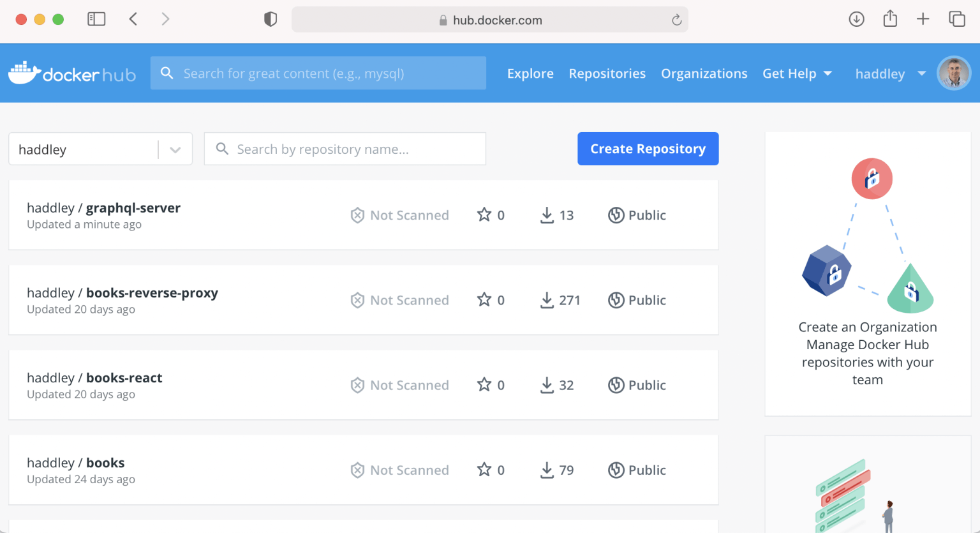Click the Docker Hub whale logo
Screen dimensions: 980x533
(x=25, y=73)
